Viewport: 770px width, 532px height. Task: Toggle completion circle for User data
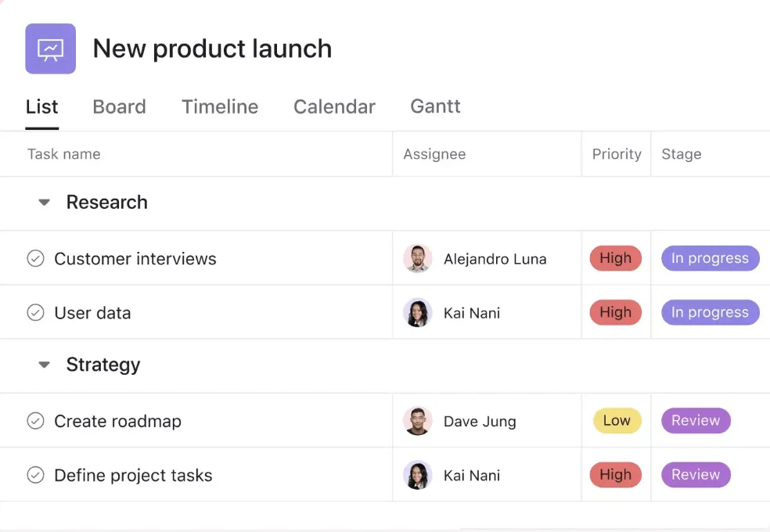35,313
